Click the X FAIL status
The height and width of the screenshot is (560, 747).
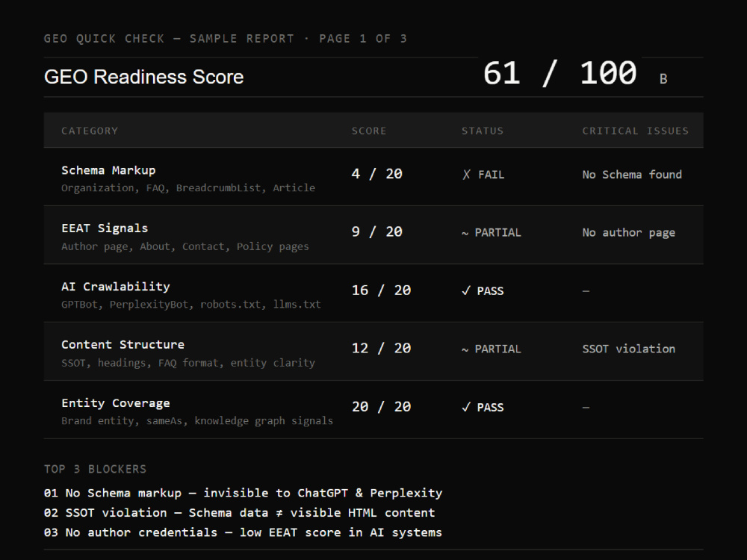483,175
